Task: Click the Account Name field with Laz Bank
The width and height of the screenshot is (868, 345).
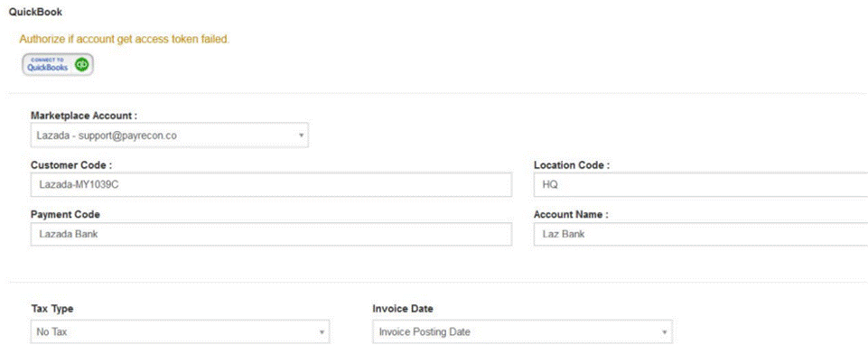Action: tap(701, 234)
